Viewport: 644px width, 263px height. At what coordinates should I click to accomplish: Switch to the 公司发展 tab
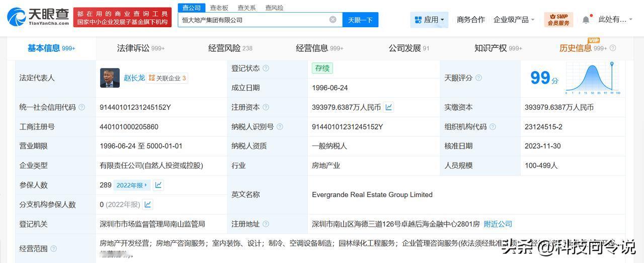(x=409, y=48)
